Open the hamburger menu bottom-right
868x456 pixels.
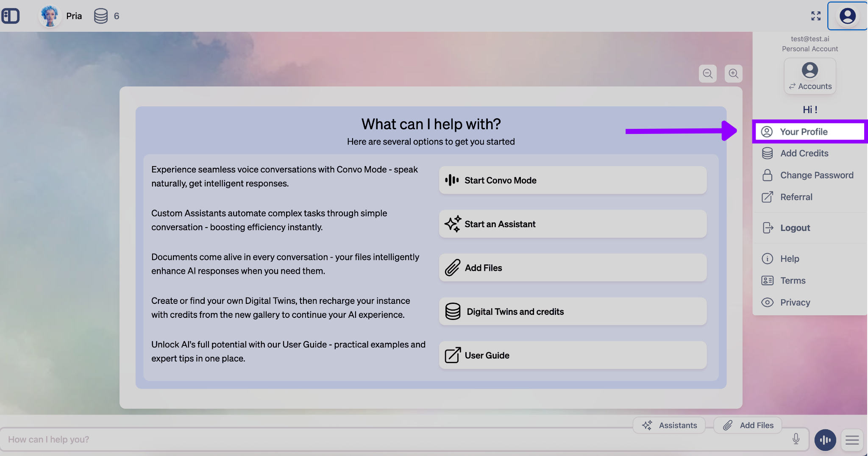tap(852, 440)
